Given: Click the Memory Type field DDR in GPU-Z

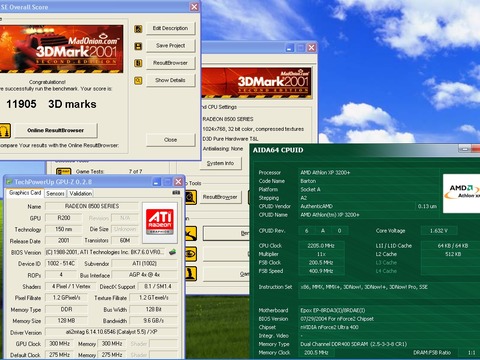Looking at the screenshot, I should 66,309.
